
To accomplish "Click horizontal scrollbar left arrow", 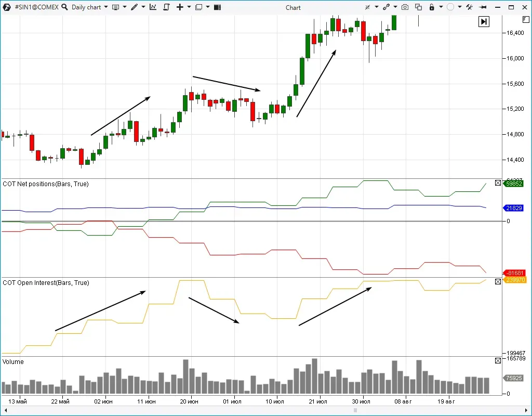I will point(5,410).
